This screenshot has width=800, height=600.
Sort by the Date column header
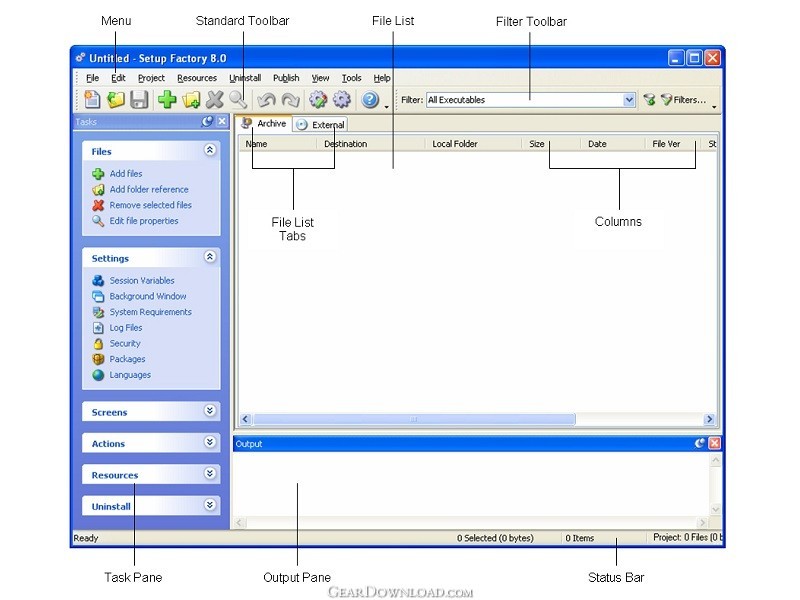pyautogui.click(x=613, y=144)
